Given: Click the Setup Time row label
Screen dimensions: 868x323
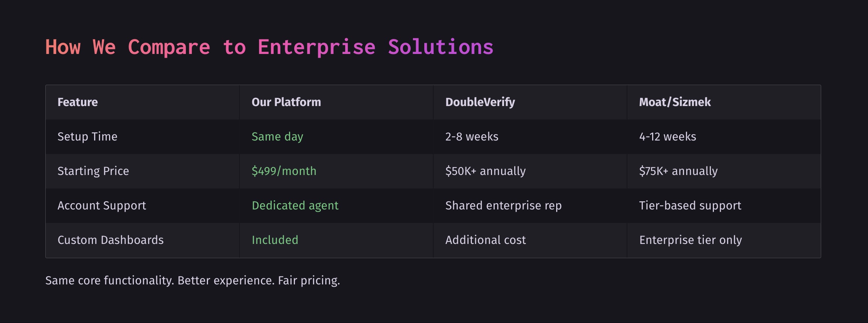Looking at the screenshot, I should pyautogui.click(x=87, y=137).
